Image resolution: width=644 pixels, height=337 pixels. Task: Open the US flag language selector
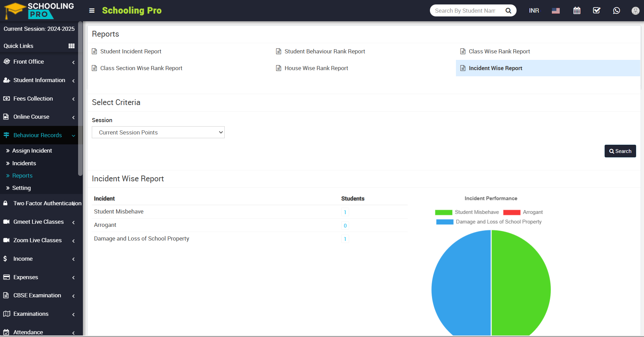[556, 11]
